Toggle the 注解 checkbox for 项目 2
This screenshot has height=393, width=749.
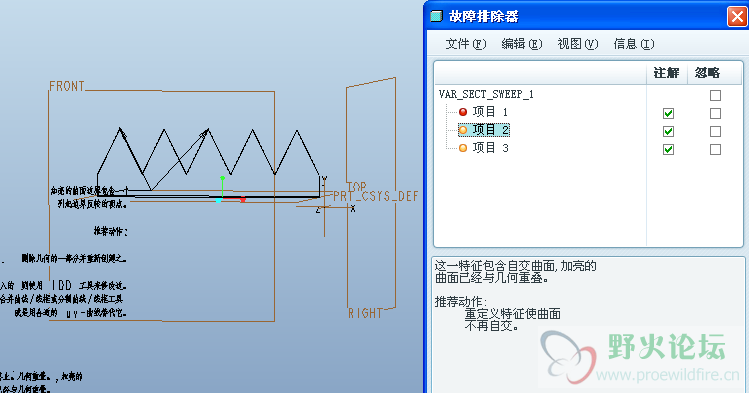click(668, 131)
